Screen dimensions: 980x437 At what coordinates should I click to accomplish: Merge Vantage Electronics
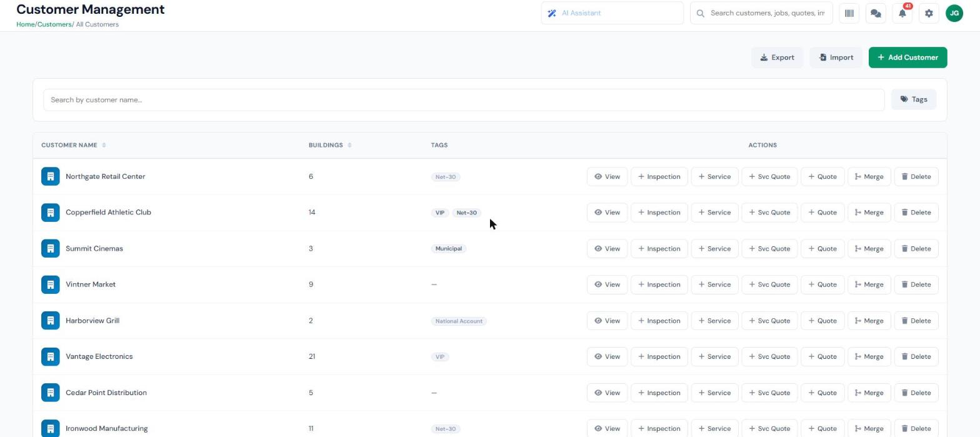pos(869,356)
